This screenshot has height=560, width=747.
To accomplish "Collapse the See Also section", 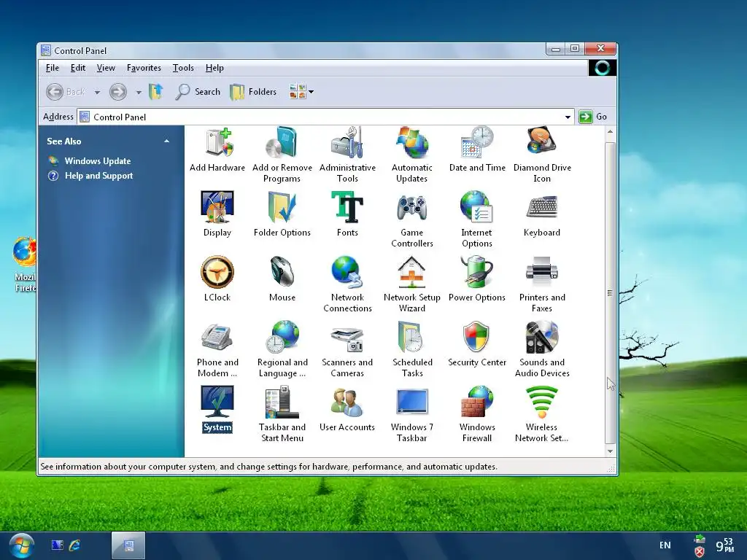I will pyautogui.click(x=167, y=141).
